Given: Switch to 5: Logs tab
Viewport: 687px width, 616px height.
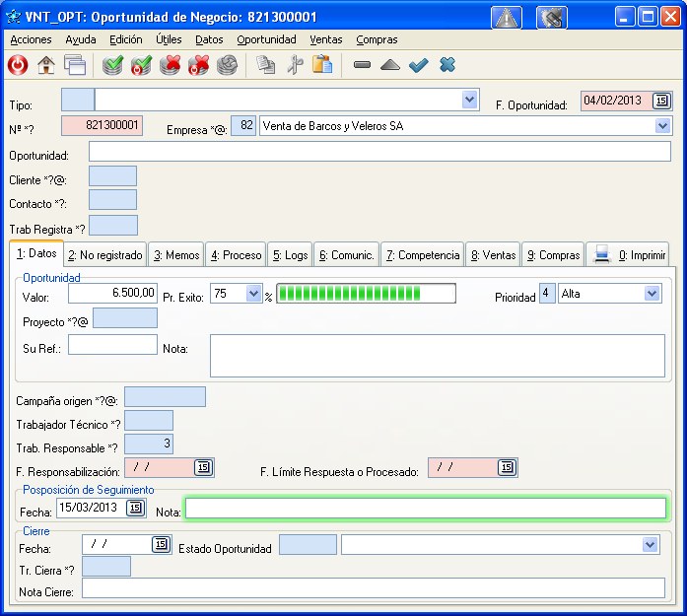Looking at the screenshot, I should 290,255.
